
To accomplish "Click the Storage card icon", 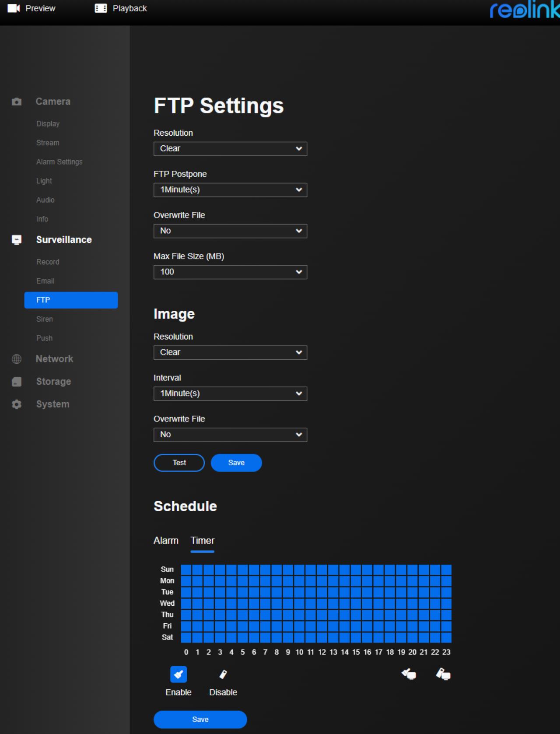I will 17,382.
